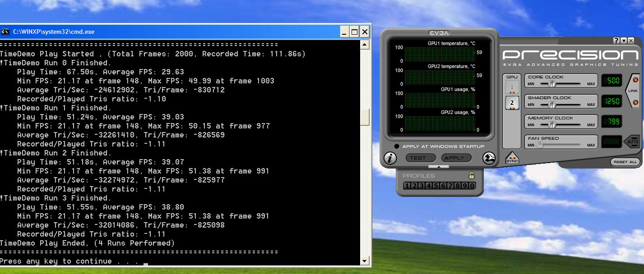Close the cmd.exe window
The width and height of the screenshot is (644, 274).
tap(365, 32)
